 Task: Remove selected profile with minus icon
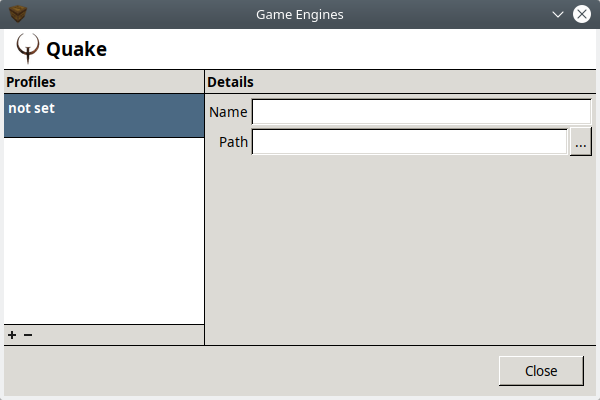click(x=28, y=335)
